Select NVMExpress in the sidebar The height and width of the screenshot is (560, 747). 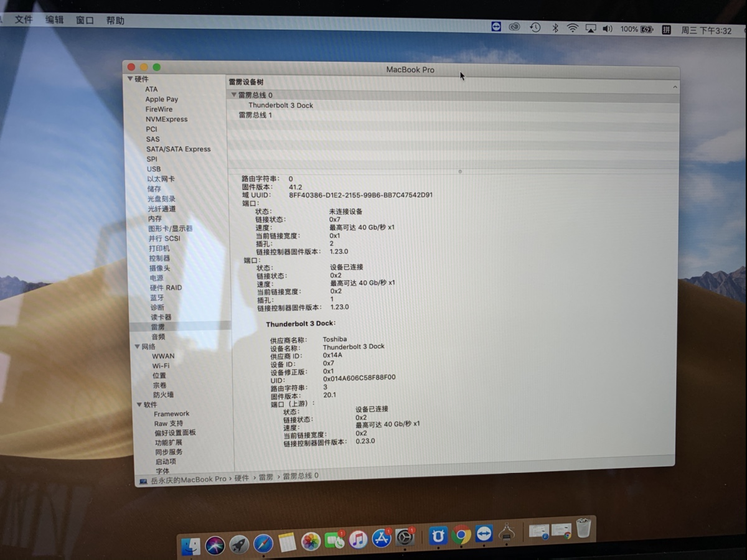[167, 119]
